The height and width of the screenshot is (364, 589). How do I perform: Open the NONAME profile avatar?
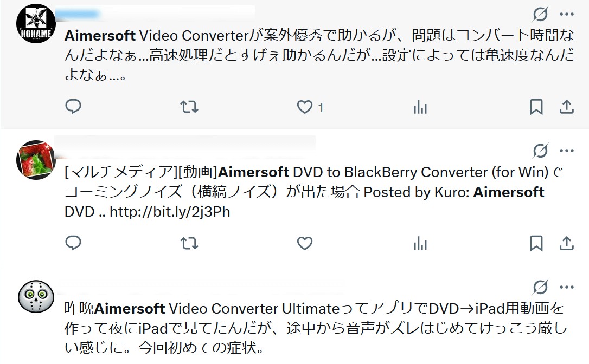(x=36, y=24)
